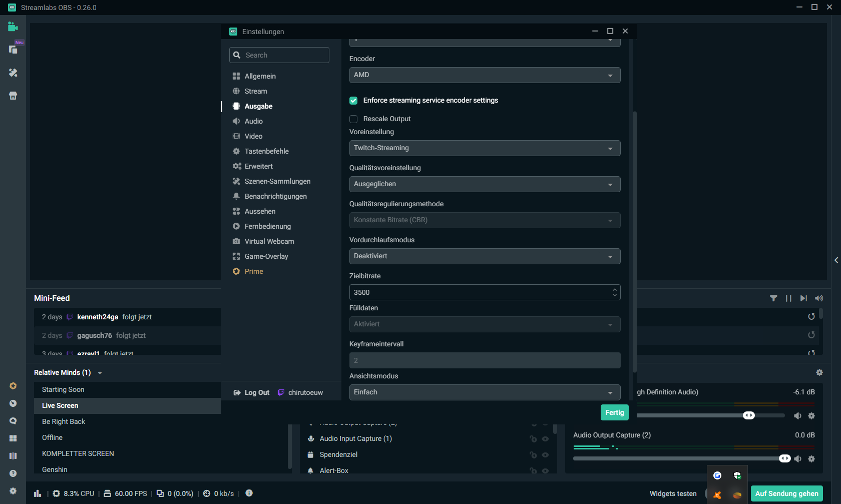This screenshot has height=504, width=841.
Task: Open the Qualitätsregulierungsmethode CBR dropdown
Action: pos(485,220)
